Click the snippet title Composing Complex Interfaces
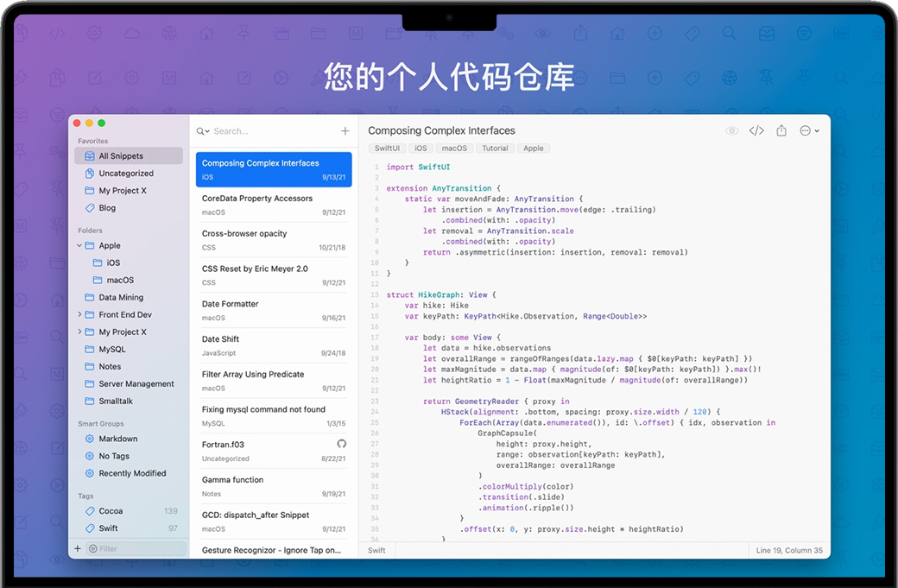The height and width of the screenshot is (588, 898). point(441,130)
